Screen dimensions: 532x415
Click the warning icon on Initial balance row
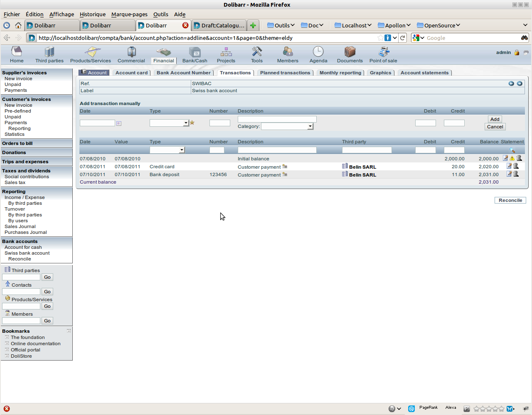pos(512,158)
